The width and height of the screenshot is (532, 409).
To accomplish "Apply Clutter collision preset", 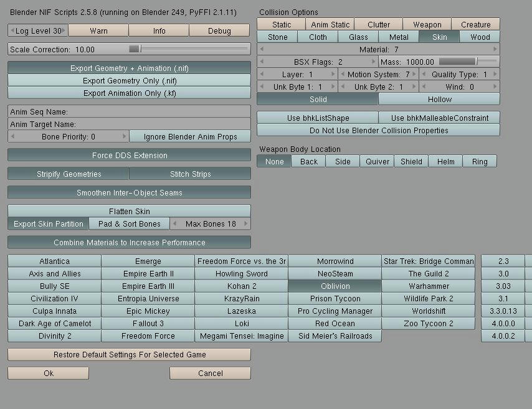I will coord(379,24).
